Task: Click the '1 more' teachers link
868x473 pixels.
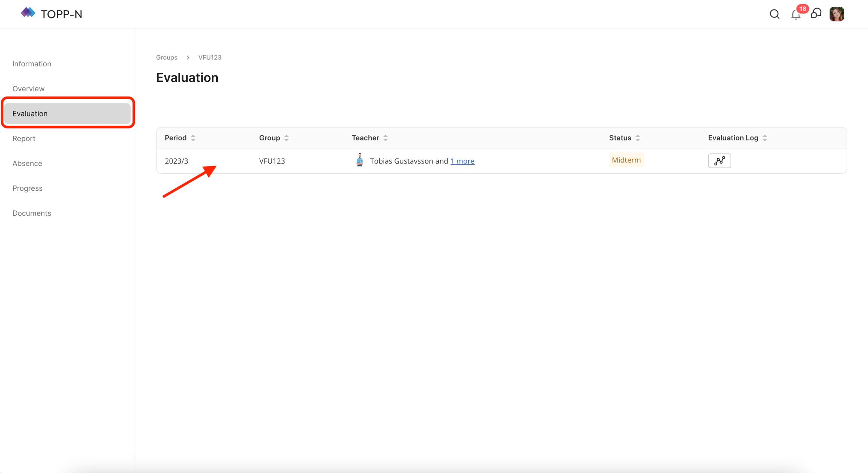Action: point(462,161)
